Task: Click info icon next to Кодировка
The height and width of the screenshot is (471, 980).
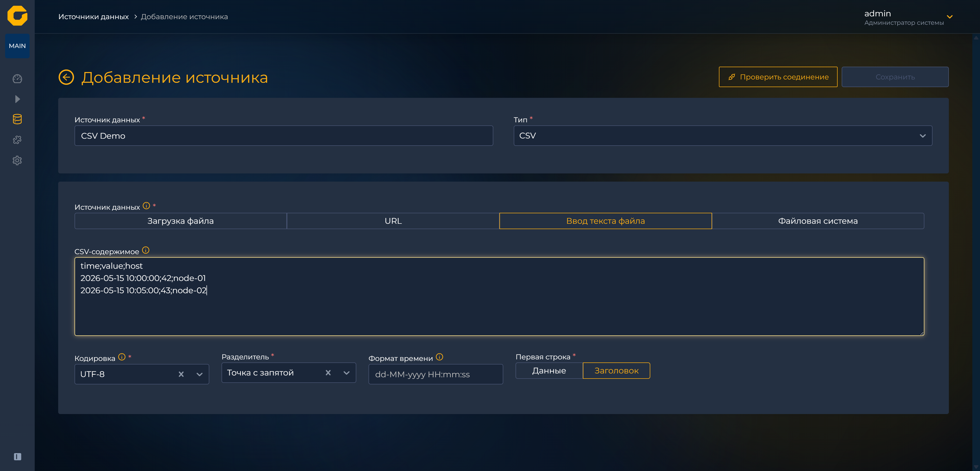Action: [x=122, y=357]
